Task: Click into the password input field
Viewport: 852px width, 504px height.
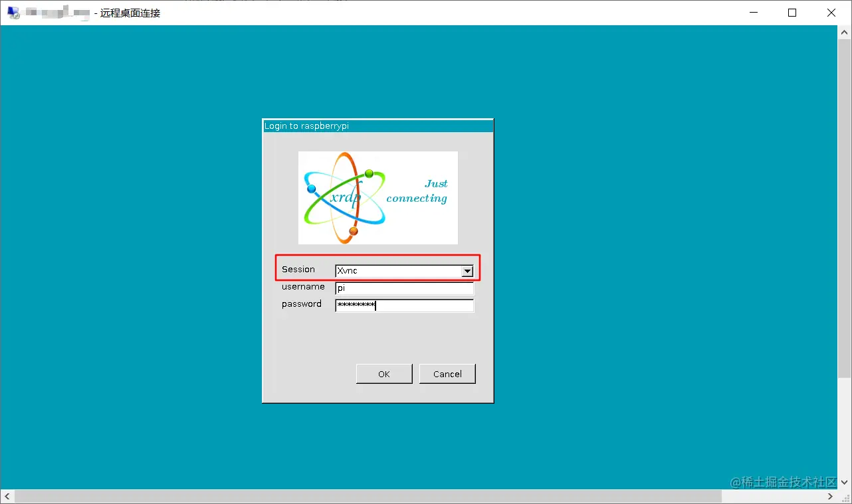Action: click(404, 305)
